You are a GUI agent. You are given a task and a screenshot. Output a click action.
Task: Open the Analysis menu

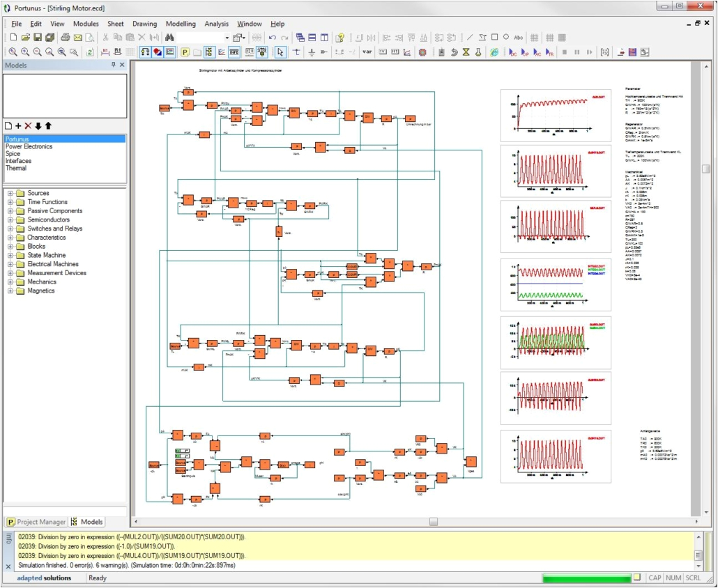[217, 23]
